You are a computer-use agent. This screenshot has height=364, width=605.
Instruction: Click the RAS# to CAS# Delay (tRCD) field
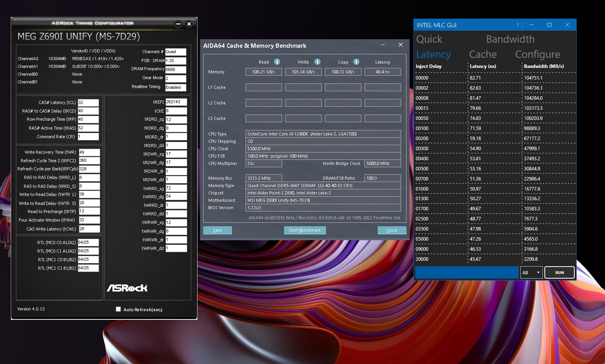(x=88, y=111)
